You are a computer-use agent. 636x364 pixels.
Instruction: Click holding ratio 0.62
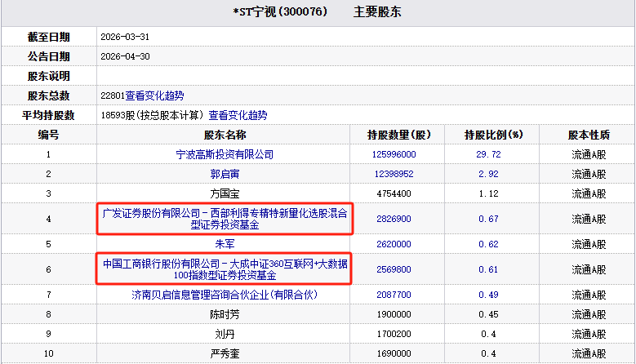pos(488,244)
